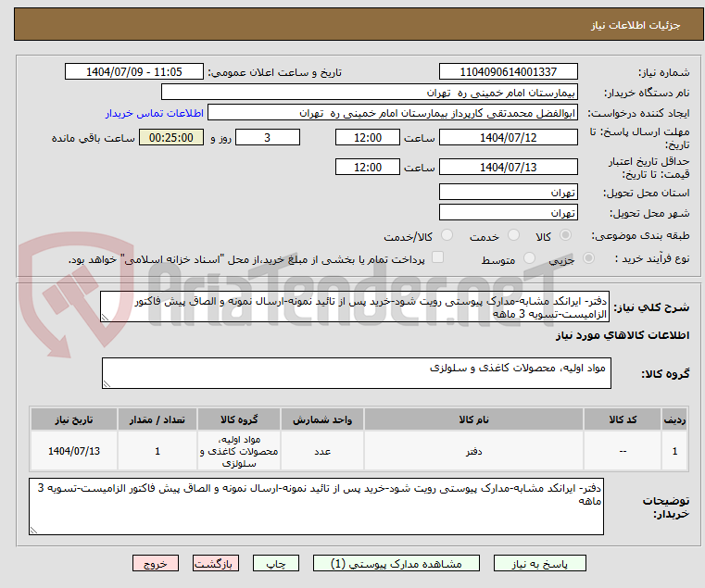Click the buyer organization name field
The width and height of the screenshot is (705, 588).
[371, 93]
